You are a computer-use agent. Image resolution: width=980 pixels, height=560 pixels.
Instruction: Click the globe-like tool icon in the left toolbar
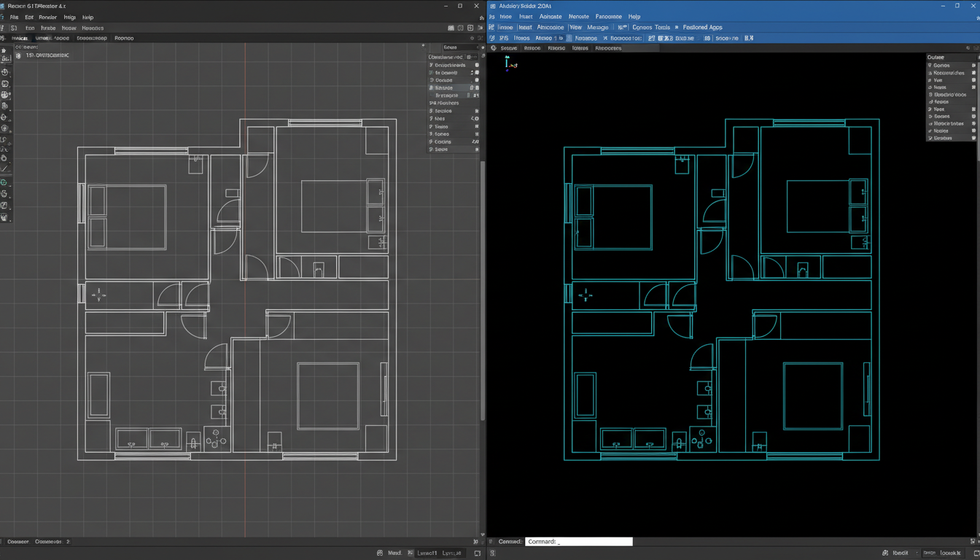click(x=4, y=95)
